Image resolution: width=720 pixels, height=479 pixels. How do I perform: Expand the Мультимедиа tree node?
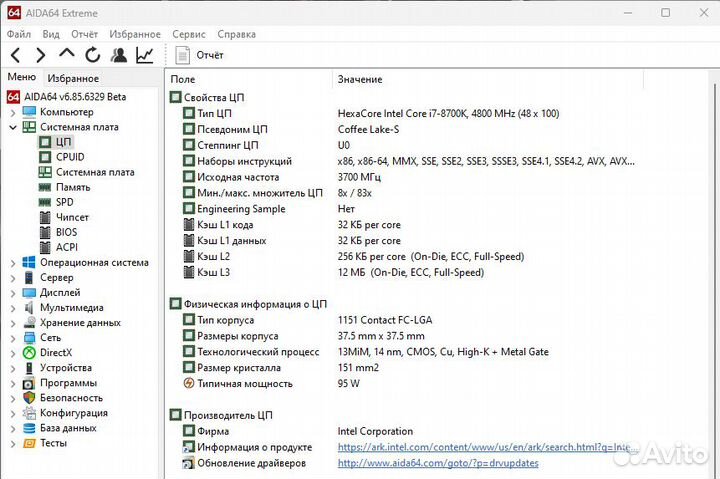13,308
